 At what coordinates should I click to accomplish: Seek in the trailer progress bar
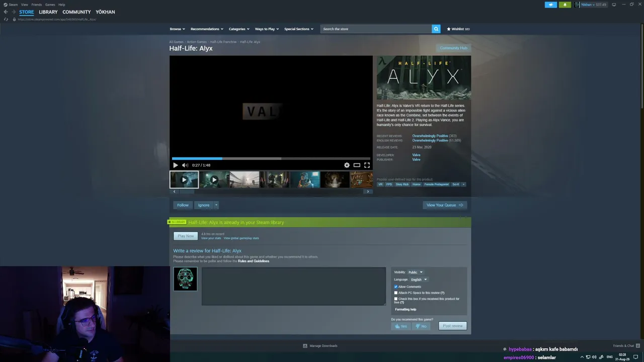point(271,158)
